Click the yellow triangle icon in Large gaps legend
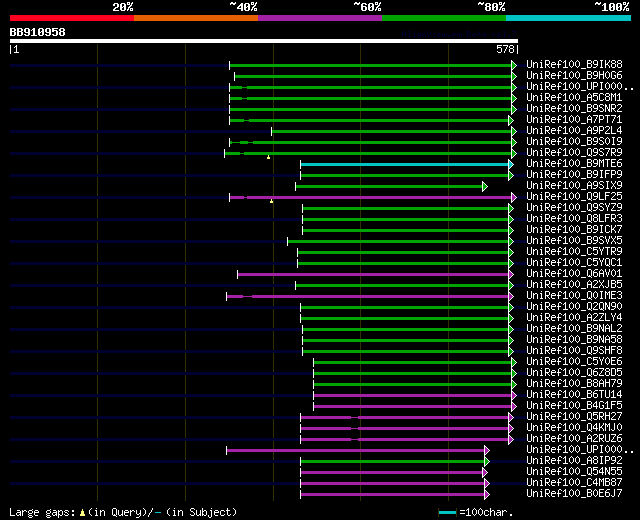 (82, 512)
